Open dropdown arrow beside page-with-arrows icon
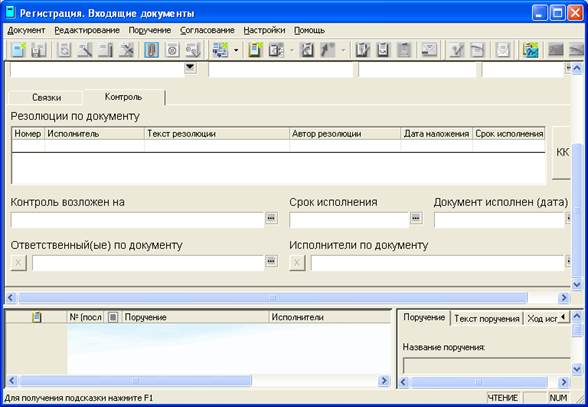The height and width of the screenshot is (407, 588). 291,50
